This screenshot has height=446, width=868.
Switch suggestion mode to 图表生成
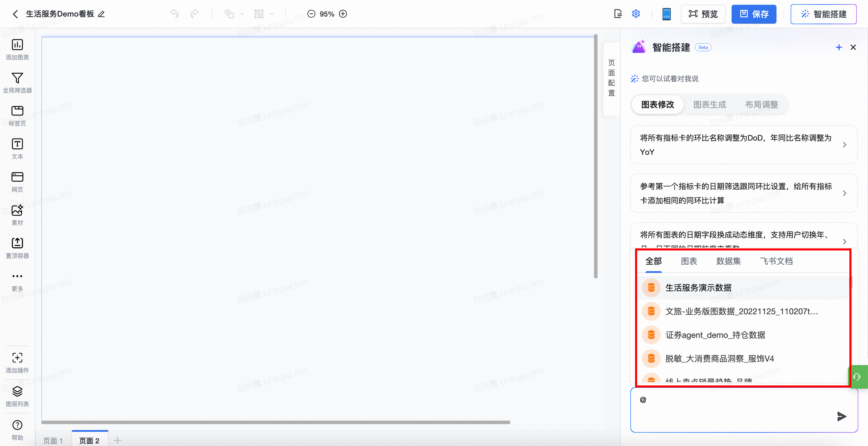[709, 105]
